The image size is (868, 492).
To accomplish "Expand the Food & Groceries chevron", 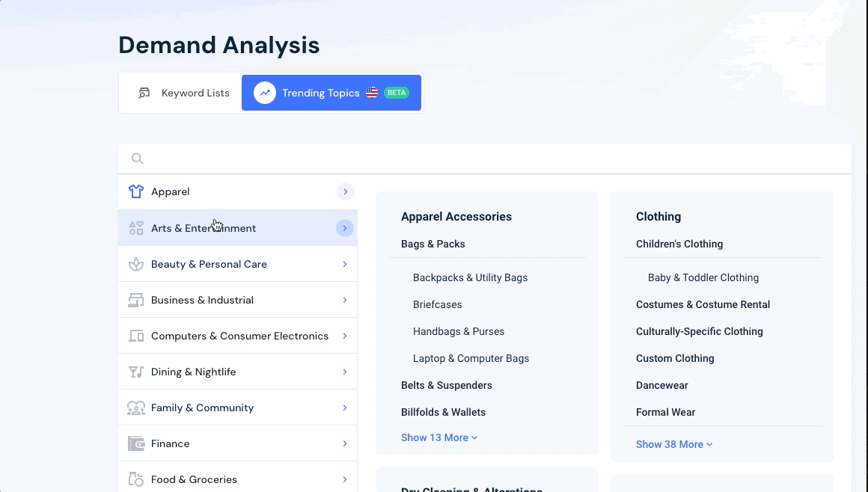I will [x=345, y=479].
